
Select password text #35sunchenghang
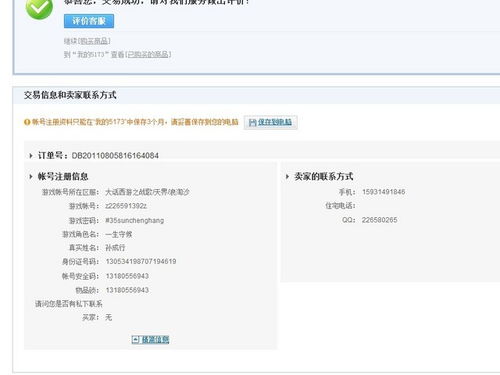point(135,221)
